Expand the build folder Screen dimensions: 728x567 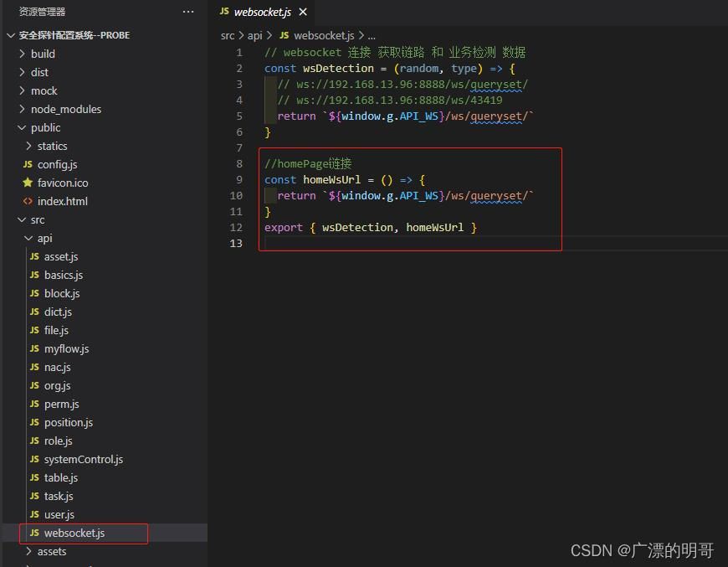click(43, 54)
